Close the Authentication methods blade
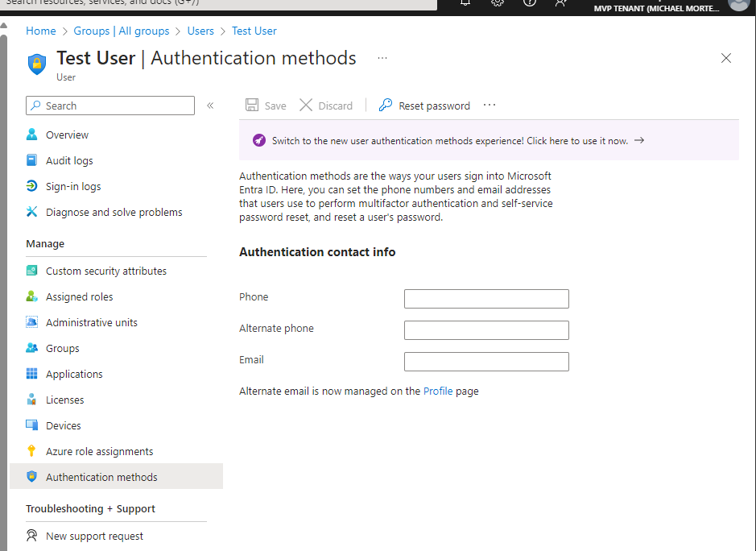This screenshot has height=551, width=756. click(x=726, y=58)
